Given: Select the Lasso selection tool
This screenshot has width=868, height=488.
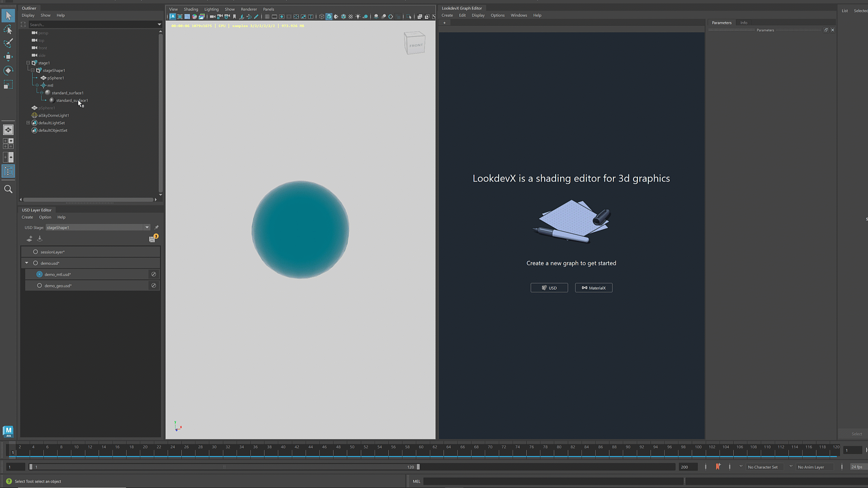Looking at the screenshot, I should 8,29.
